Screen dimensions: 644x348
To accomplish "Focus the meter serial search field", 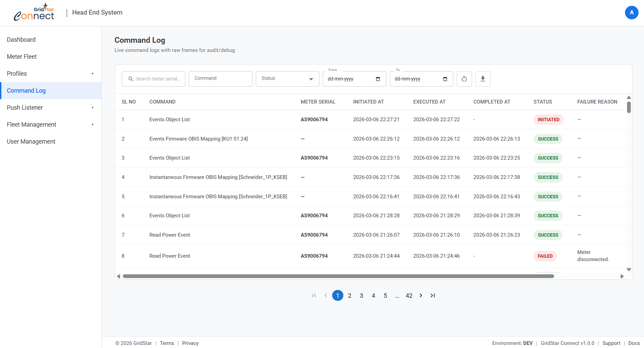I will tap(157, 79).
